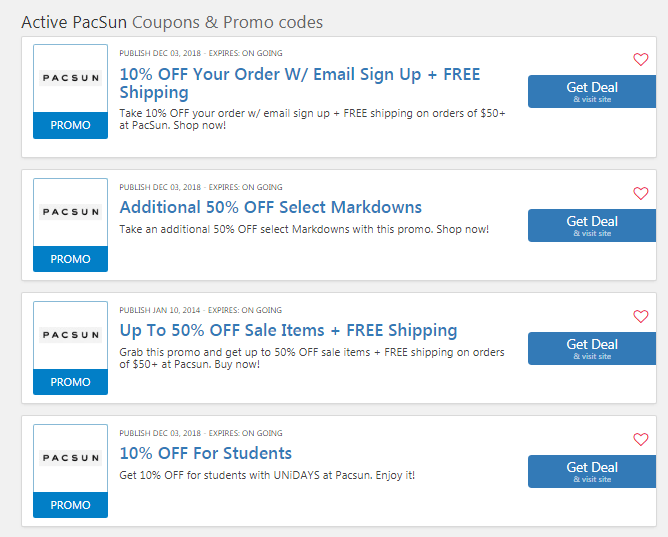Open 'Additional 50% OFF Select Markdowns' title link

pyautogui.click(x=270, y=207)
